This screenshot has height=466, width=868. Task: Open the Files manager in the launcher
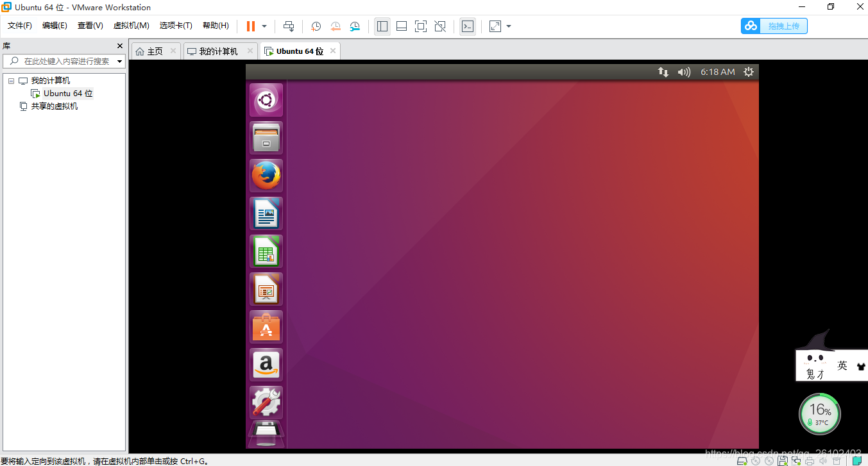[x=266, y=138]
